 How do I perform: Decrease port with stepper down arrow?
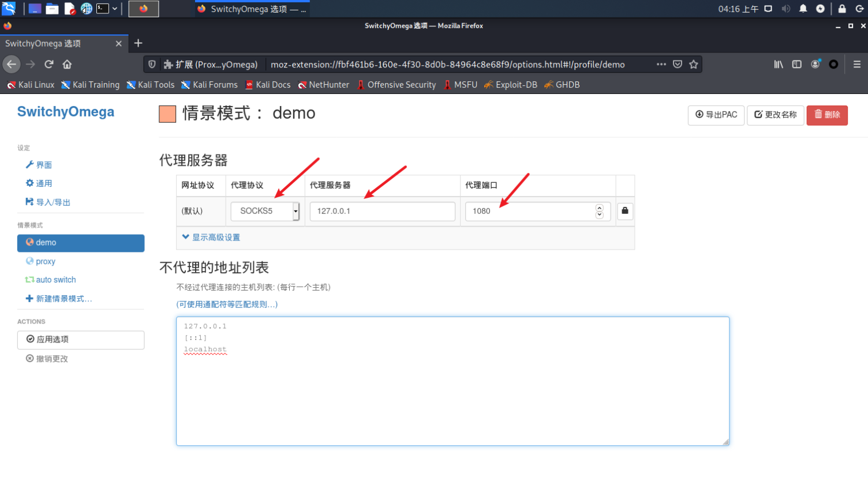(600, 215)
